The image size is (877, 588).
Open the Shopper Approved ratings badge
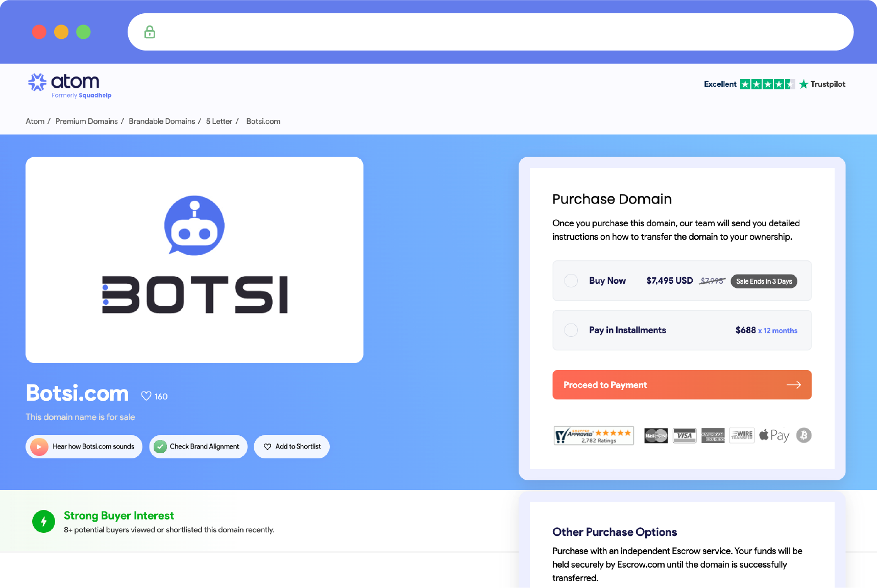click(x=593, y=435)
